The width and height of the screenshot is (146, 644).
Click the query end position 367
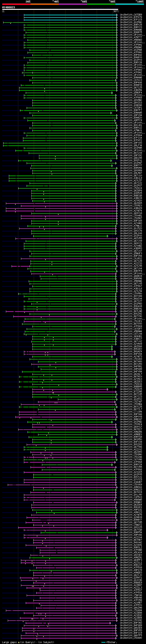(x=115, y=11)
